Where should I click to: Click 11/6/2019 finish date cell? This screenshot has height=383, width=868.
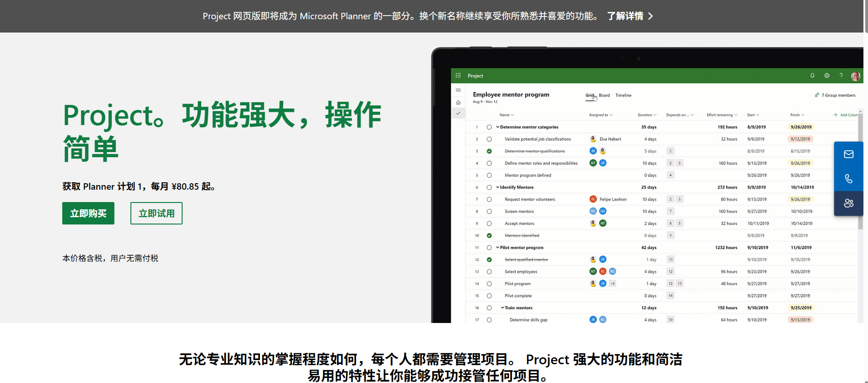pyautogui.click(x=801, y=247)
